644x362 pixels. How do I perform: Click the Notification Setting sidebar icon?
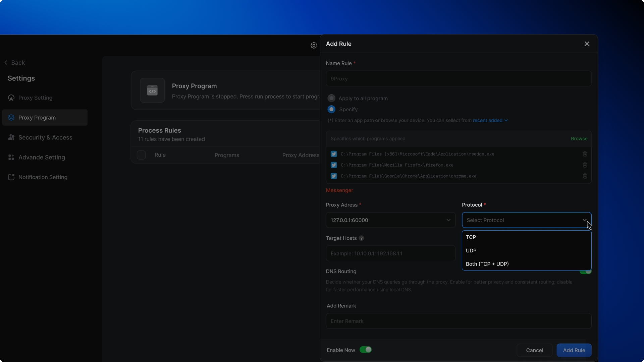point(11,177)
